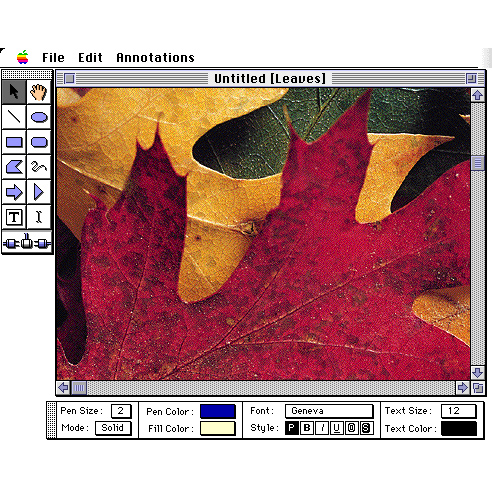Choose the polygon shape tool
Screen dimensions: 492x492
coord(14,167)
